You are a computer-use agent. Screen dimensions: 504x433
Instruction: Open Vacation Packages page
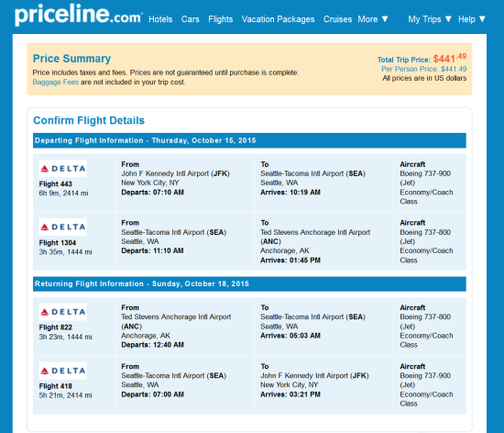pyautogui.click(x=278, y=19)
